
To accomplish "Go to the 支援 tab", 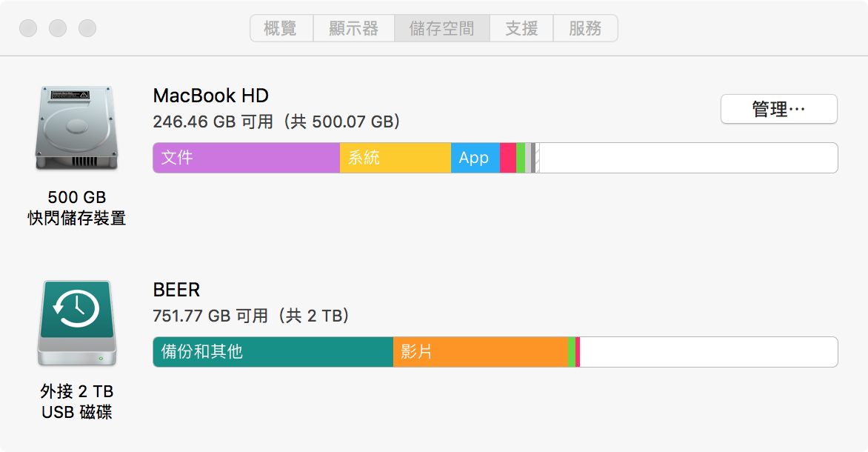I will click(521, 29).
